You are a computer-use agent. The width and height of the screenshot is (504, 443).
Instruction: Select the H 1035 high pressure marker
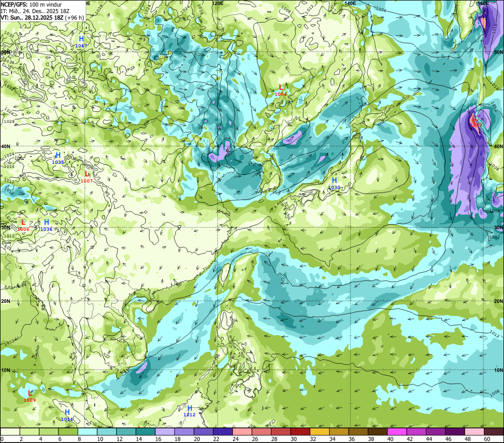coord(58,159)
